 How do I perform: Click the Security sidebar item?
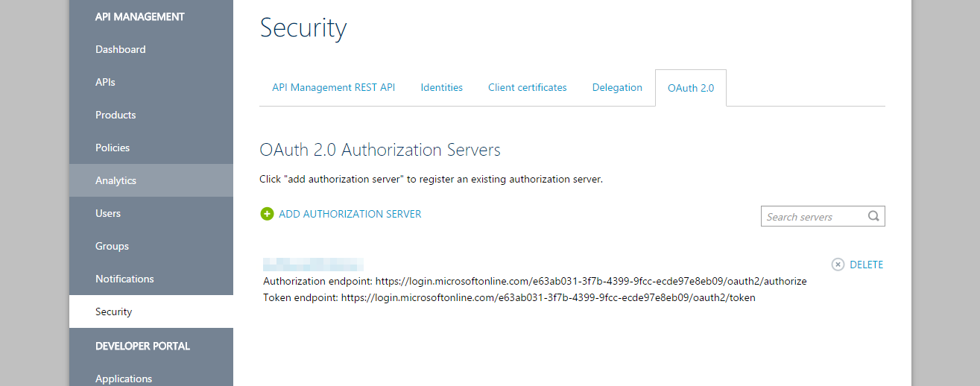113,311
